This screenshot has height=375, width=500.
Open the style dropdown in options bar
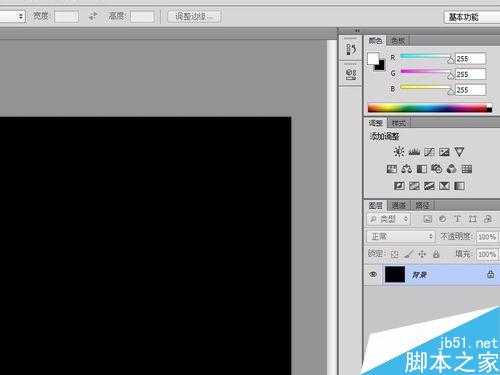tap(13, 16)
